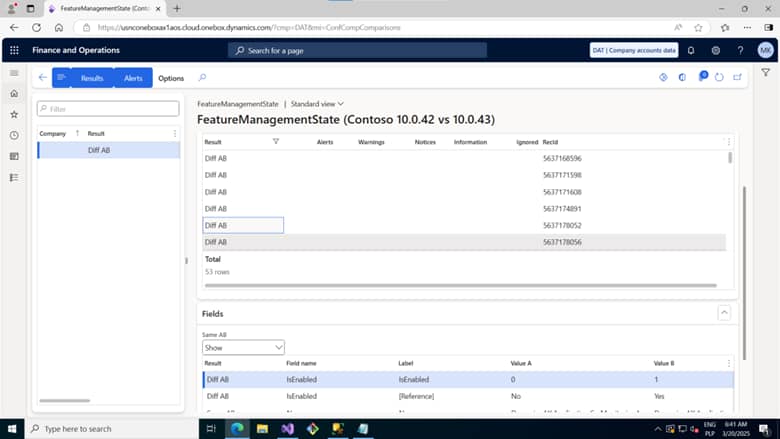Expand the Standard view dropdown
The width and height of the screenshot is (780, 439).
coord(317,104)
